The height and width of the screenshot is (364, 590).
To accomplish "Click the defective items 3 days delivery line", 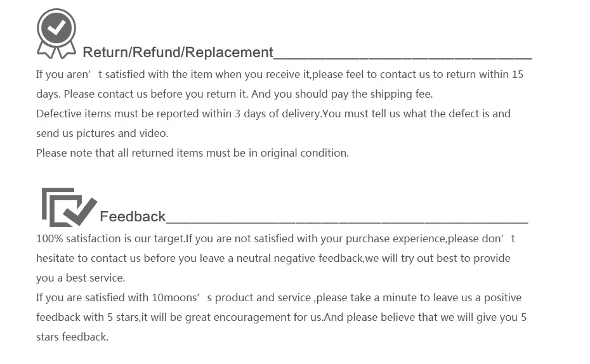I will coord(273,114).
